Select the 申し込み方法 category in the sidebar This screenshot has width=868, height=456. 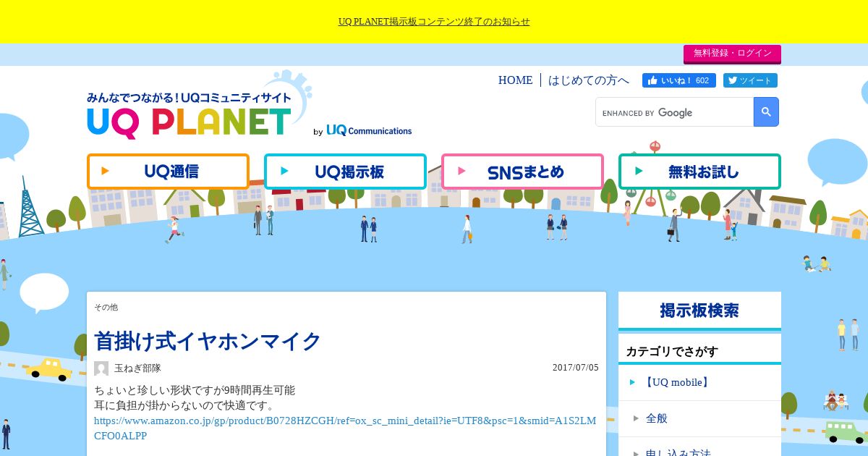coord(678,452)
